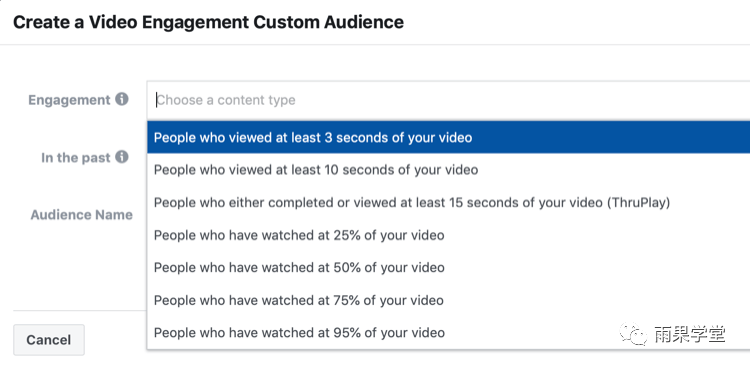Click the divider line above Cancel
Image resolution: width=750 pixels, height=367 pixels.
tap(80, 310)
